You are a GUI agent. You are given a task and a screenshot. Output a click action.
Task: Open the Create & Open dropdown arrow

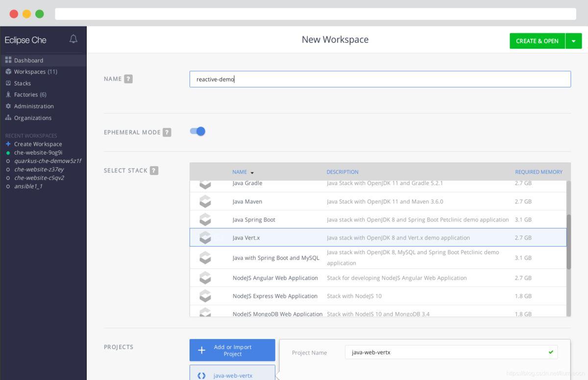coord(574,41)
